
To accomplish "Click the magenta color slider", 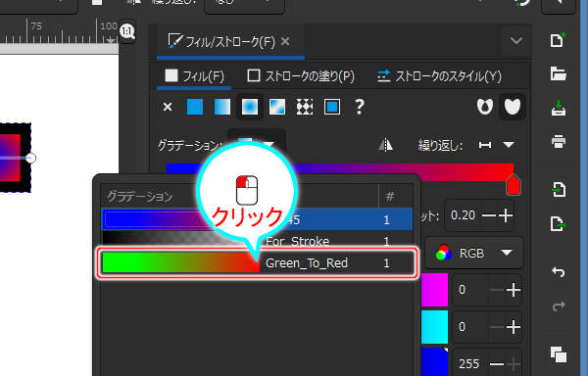I will click(x=434, y=290).
